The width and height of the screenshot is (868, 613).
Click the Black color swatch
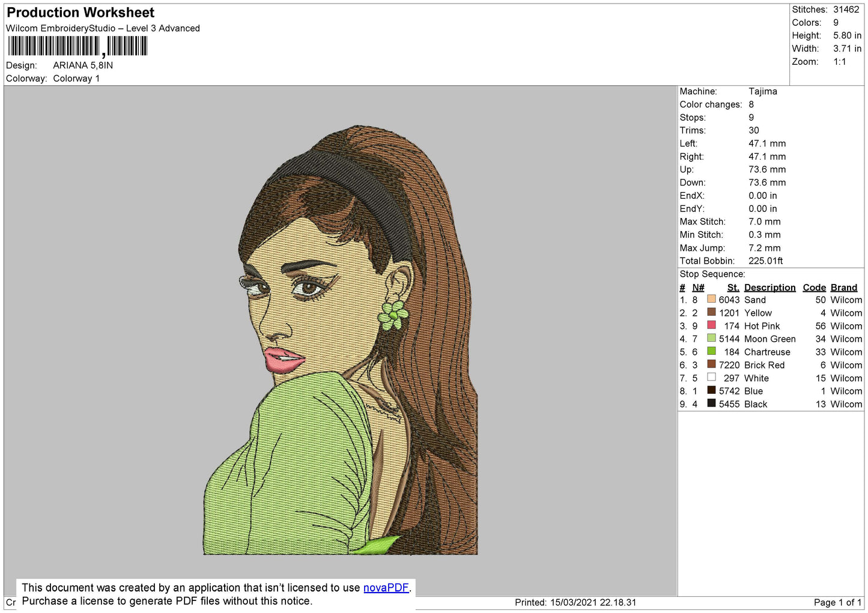pyautogui.click(x=712, y=403)
